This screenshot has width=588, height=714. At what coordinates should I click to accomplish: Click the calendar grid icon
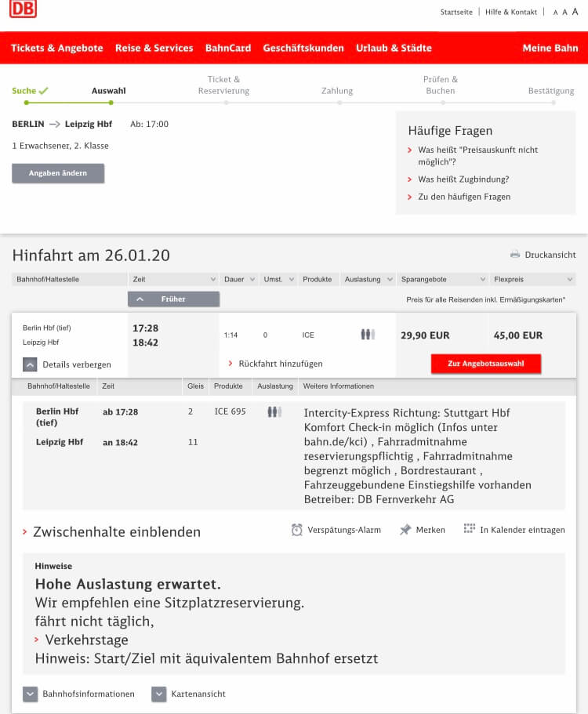[470, 529]
